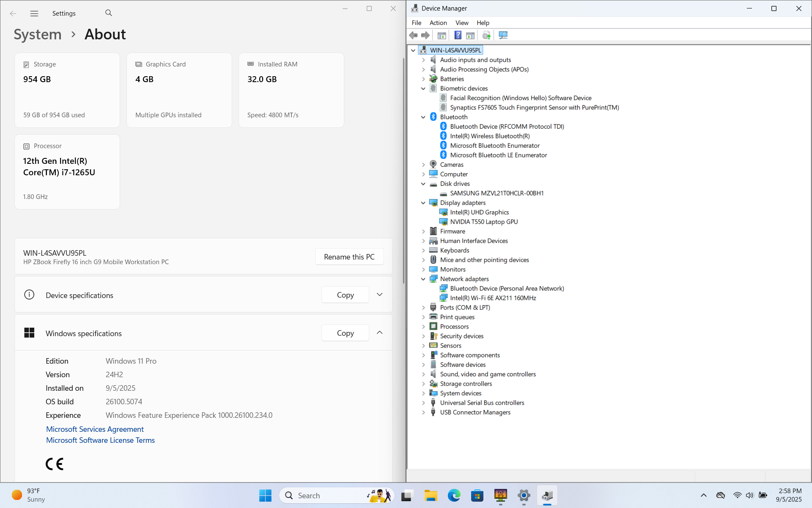The width and height of the screenshot is (812, 508).
Task: Open File Explorer from taskbar
Action: pos(431,495)
